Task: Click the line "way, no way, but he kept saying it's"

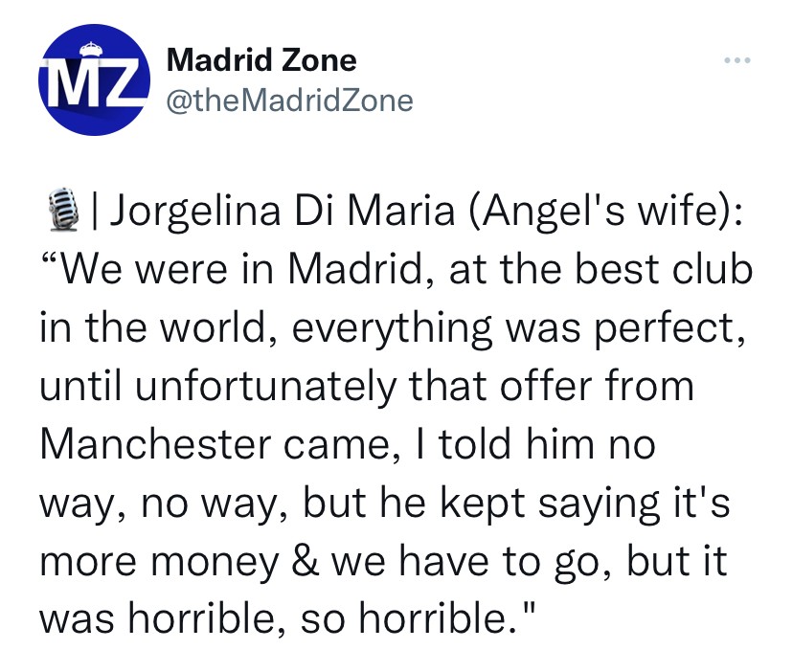Action: pyautogui.click(x=383, y=504)
